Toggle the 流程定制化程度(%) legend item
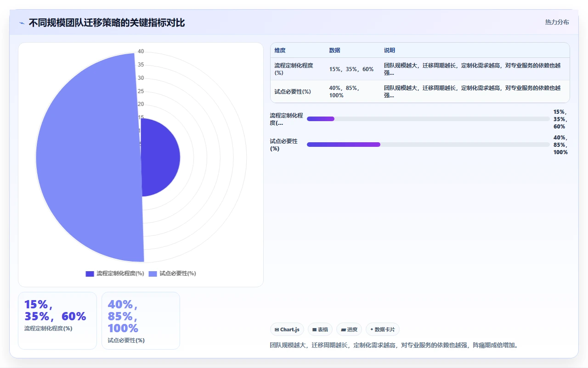This screenshot has width=588, height=368. tap(115, 273)
